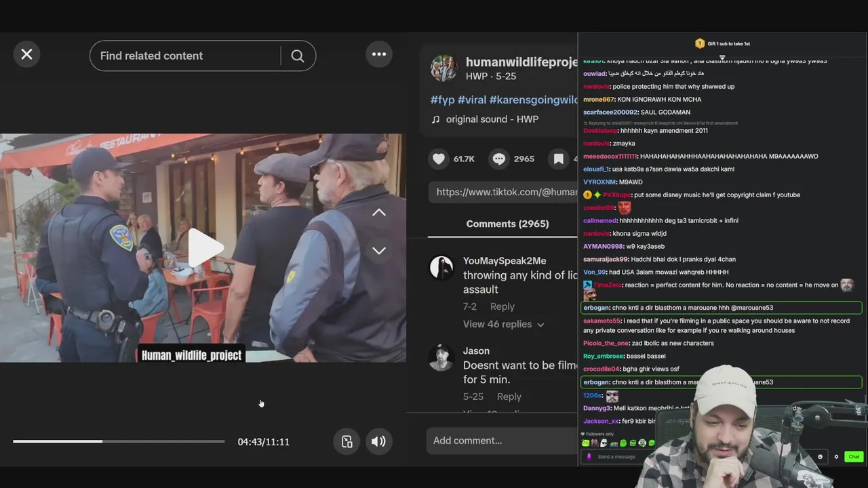This screenshot has height=488, width=868.
Task: Open chat settings gear icon
Action: tap(836, 457)
